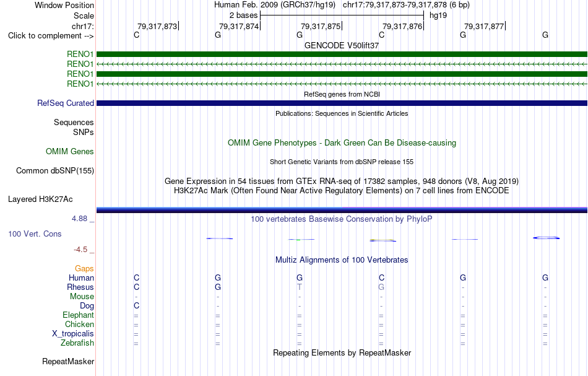Open the Repeating Elements by RepeatMasker title
Image resolution: width=588 pixels, height=376 pixels.
tap(342, 352)
